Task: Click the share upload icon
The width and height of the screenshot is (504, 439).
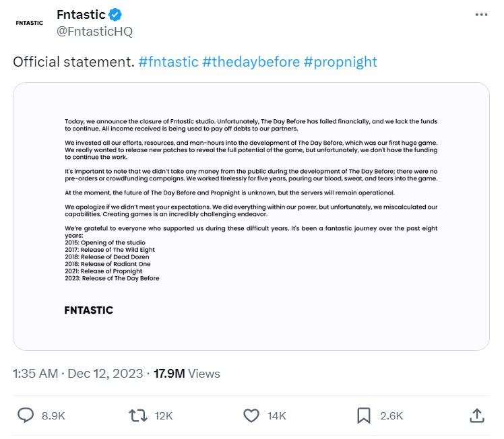Action: tap(476, 415)
